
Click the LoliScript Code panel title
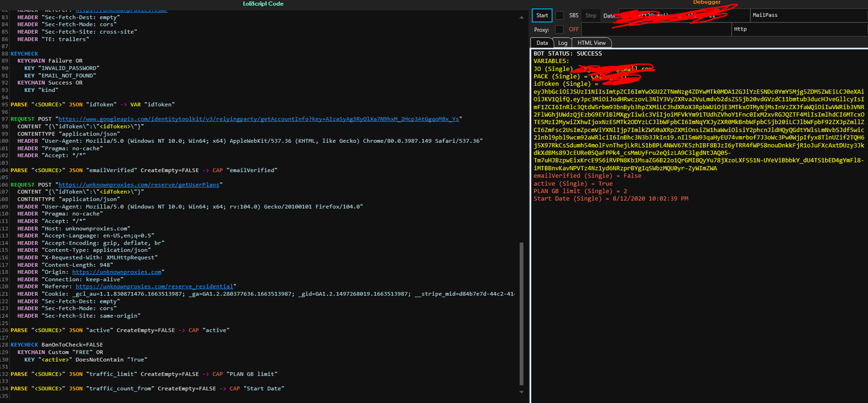(263, 3)
